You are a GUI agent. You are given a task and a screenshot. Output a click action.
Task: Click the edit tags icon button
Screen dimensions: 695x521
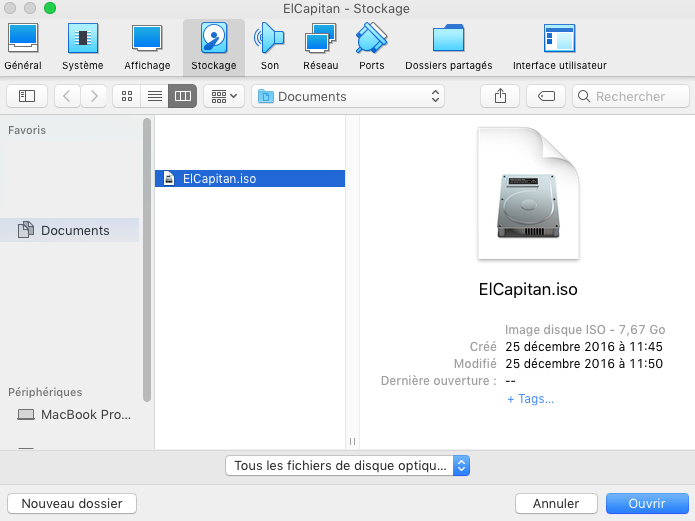tap(546, 96)
